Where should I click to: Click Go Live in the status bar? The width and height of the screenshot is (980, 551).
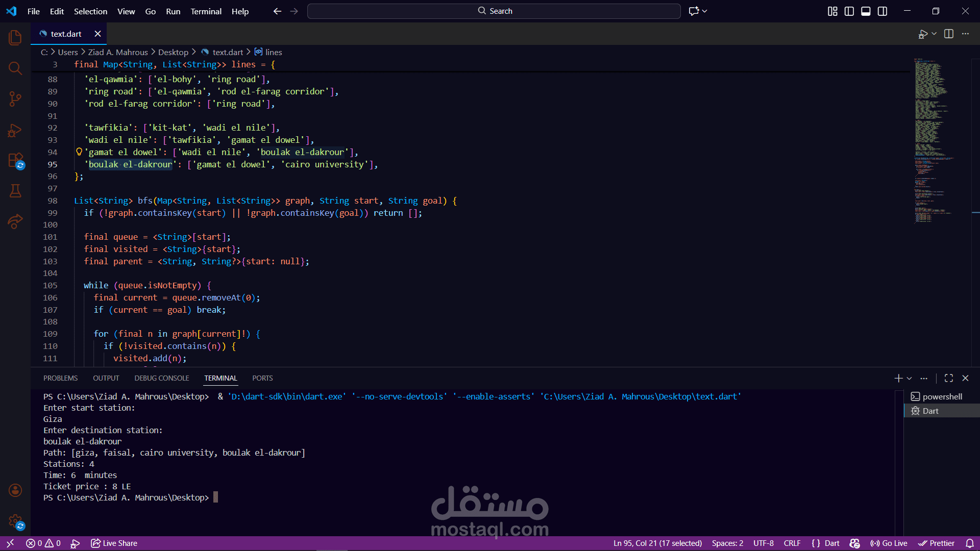889,543
